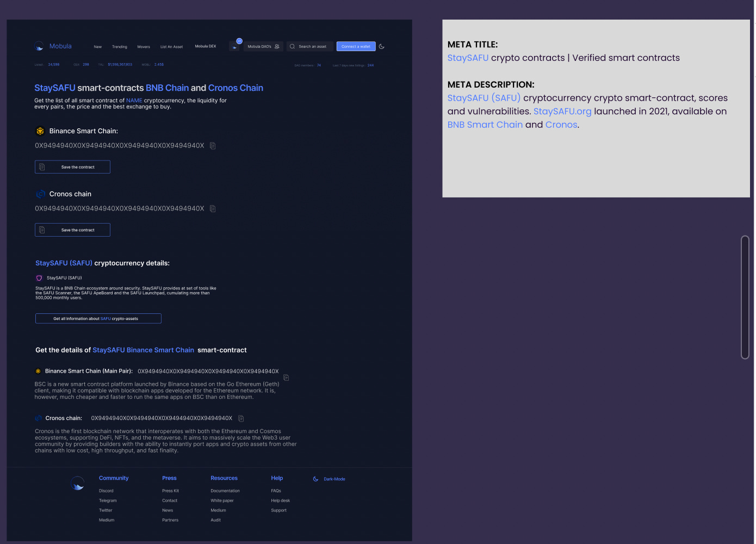Click the DAO members count 74
Viewport: 756px width, 544px height.
[319, 65]
